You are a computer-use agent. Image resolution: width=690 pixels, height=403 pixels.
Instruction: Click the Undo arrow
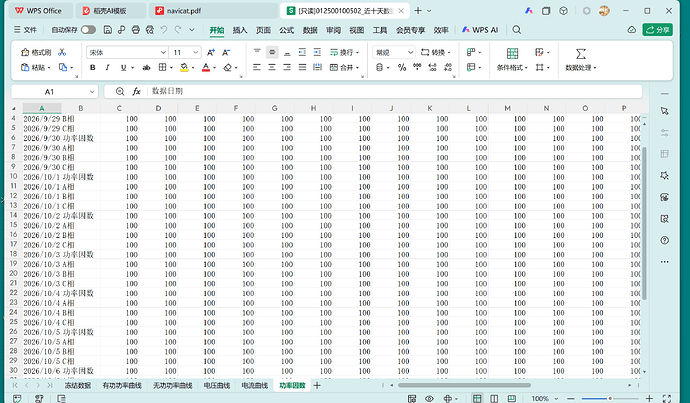coord(164,29)
